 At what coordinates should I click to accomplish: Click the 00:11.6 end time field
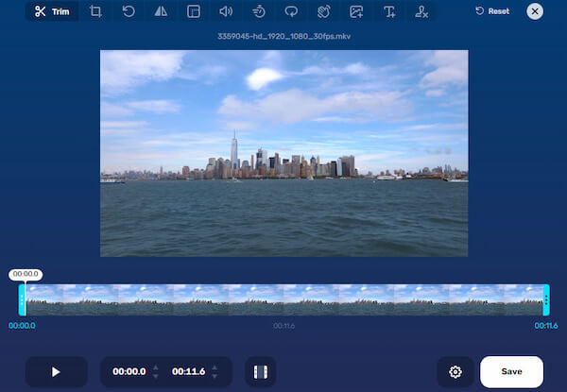[x=187, y=372]
